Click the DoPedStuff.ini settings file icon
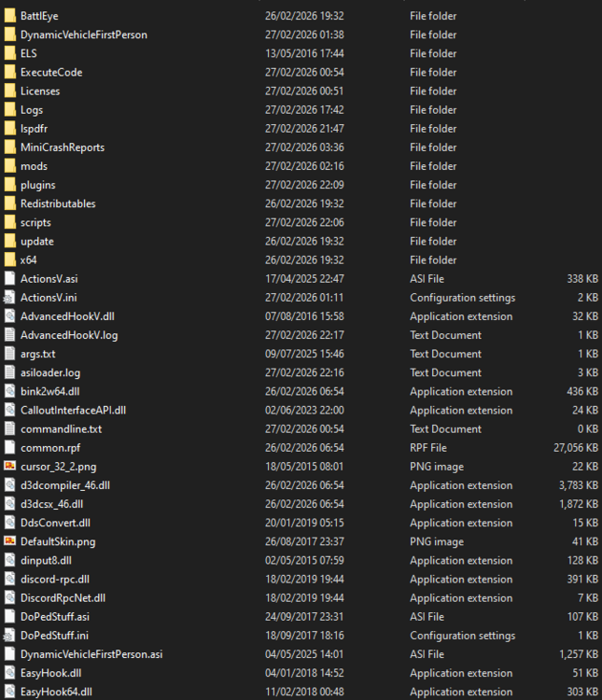Image resolution: width=602 pixels, height=700 pixels. pos(10,635)
